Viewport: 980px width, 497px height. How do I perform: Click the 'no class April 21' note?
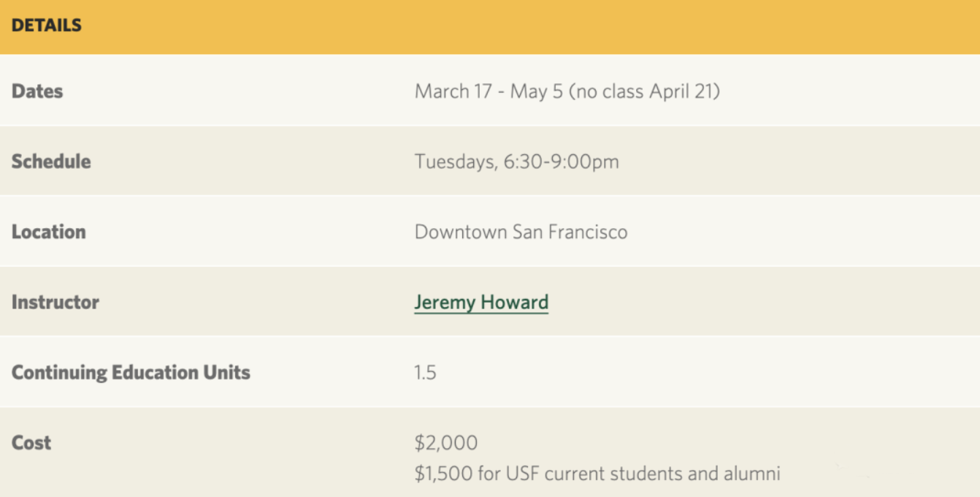(644, 91)
